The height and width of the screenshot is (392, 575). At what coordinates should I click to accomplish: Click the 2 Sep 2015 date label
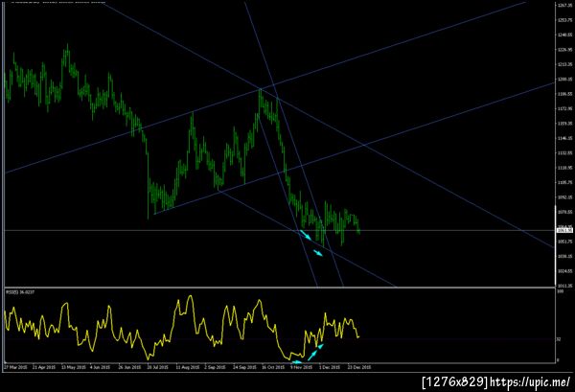click(215, 367)
